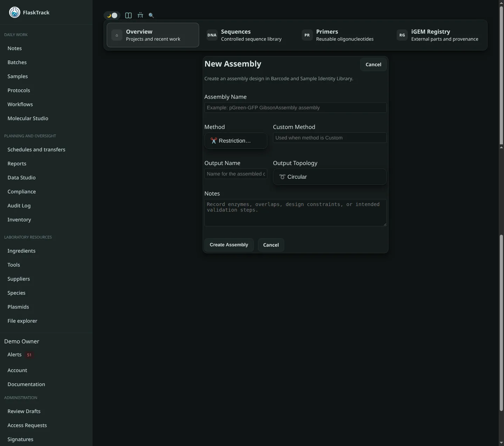
Task: Navigate to Protocols
Action: point(19,90)
